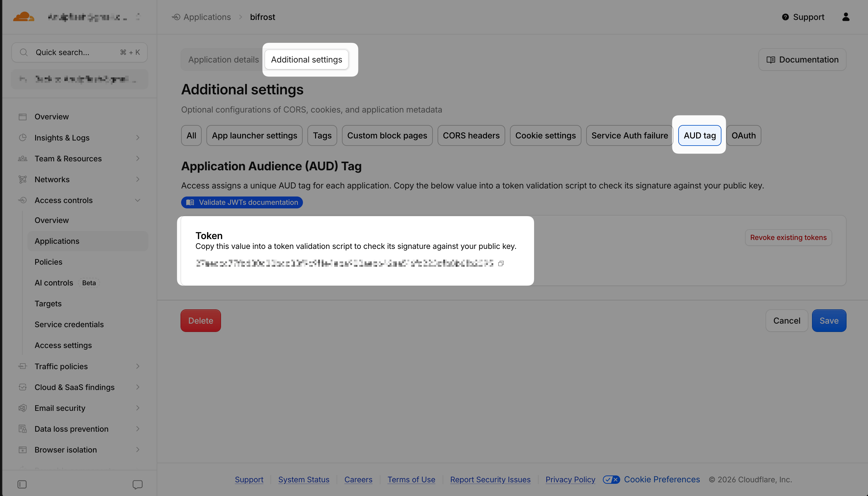Viewport: 868px width, 496px height.
Task: Click the blue Save button
Action: tap(829, 321)
